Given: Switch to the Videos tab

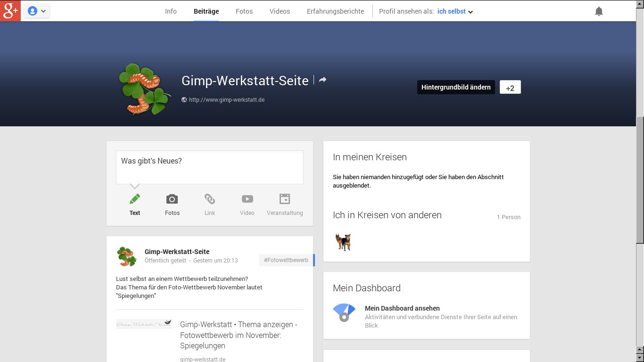Looking at the screenshot, I should click(x=280, y=11).
